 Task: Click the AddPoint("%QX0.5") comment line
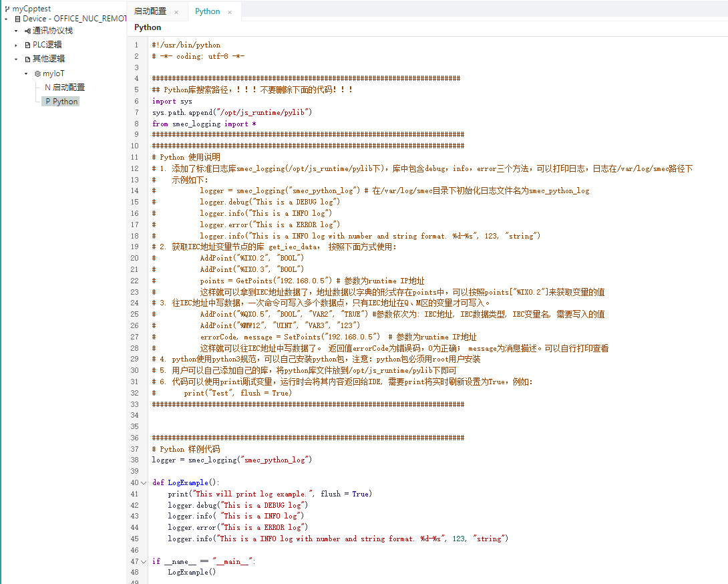coord(402,315)
